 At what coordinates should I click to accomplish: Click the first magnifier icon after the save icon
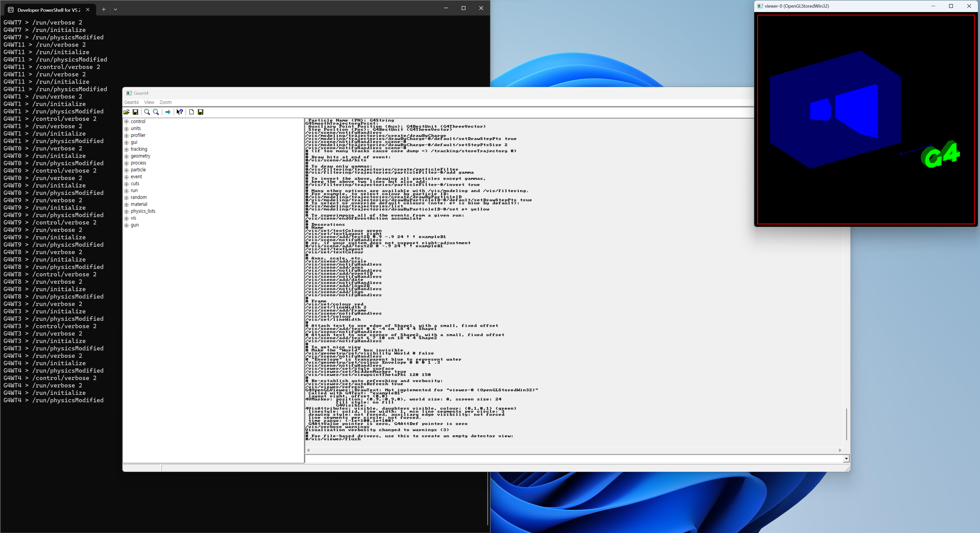[147, 112]
